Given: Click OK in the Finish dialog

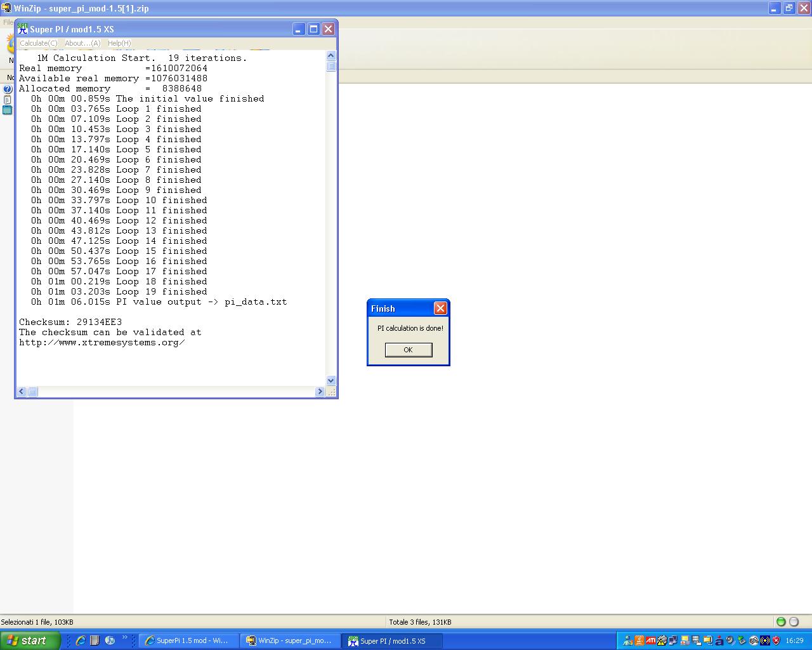Looking at the screenshot, I should [409, 350].
